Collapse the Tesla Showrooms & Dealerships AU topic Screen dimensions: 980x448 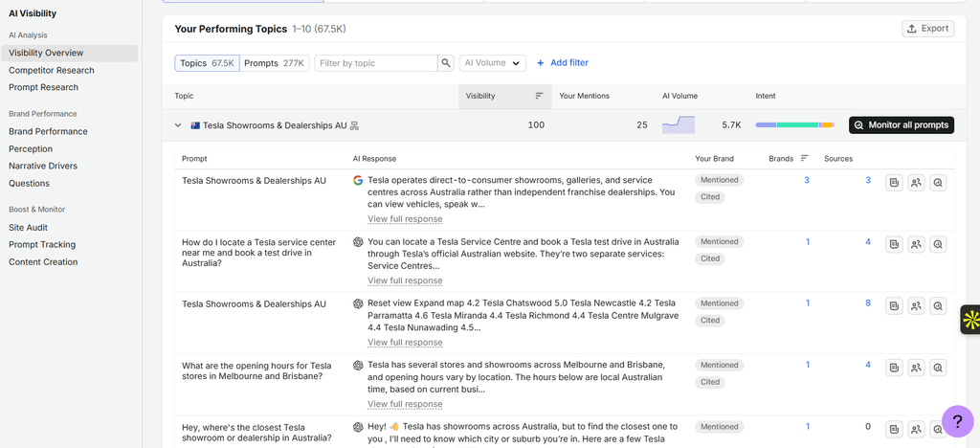pos(178,125)
